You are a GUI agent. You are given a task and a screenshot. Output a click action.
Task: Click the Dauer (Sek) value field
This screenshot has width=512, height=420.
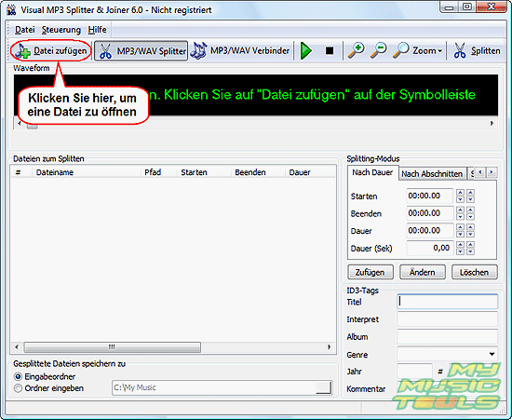click(429, 248)
